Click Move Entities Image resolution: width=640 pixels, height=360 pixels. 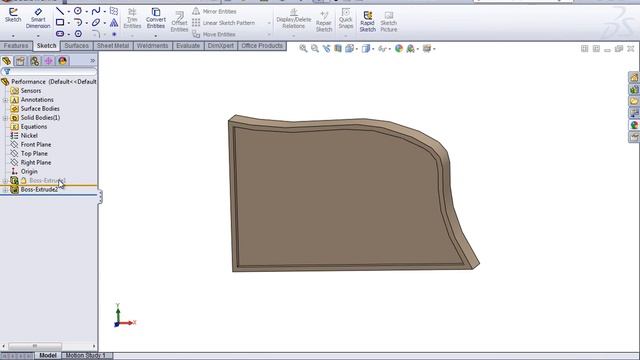click(214, 34)
